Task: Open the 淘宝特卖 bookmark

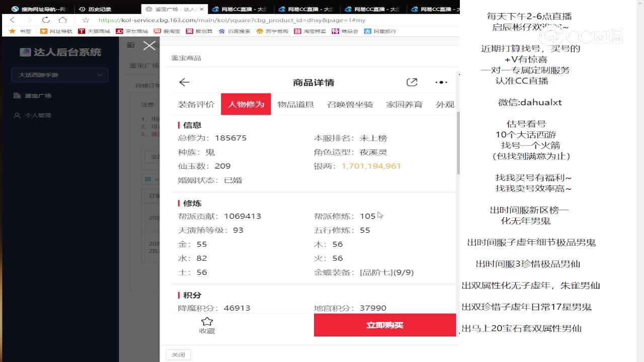Action: click(310, 31)
